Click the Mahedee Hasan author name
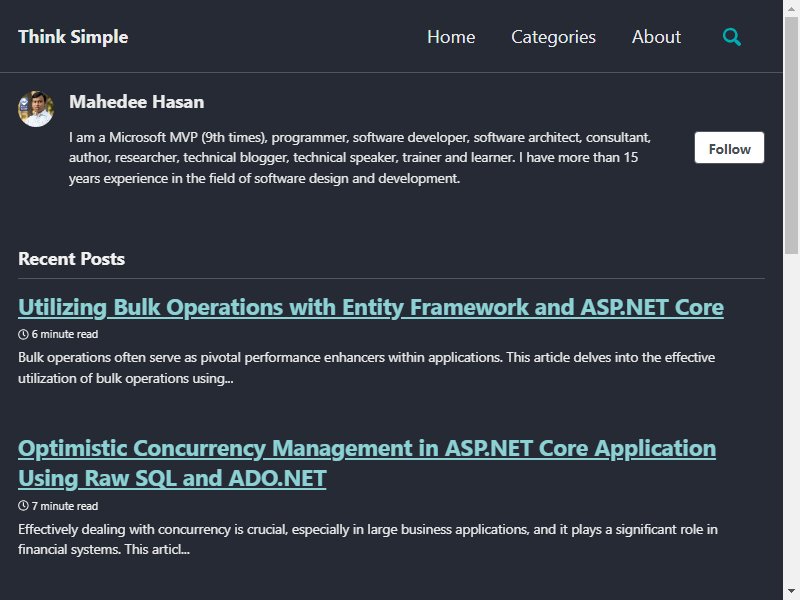Screen dimensions: 800x600 point(137,102)
